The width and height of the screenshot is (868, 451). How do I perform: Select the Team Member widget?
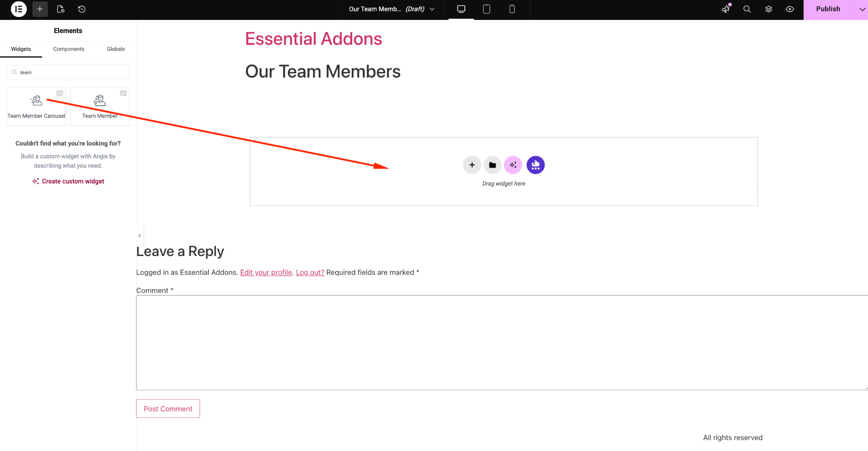pyautogui.click(x=100, y=106)
